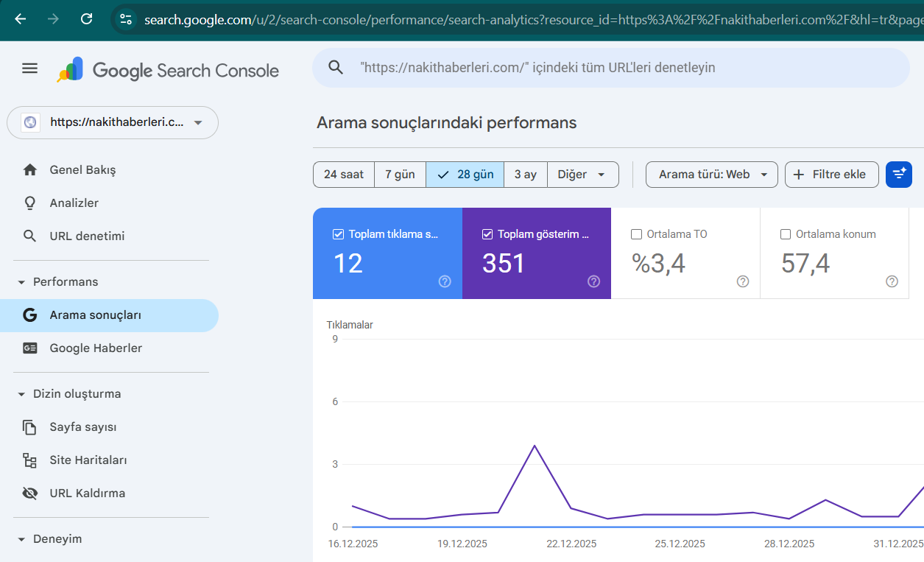The image size is (924, 562).
Task: Click the Filtre ekle button
Action: pos(832,175)
